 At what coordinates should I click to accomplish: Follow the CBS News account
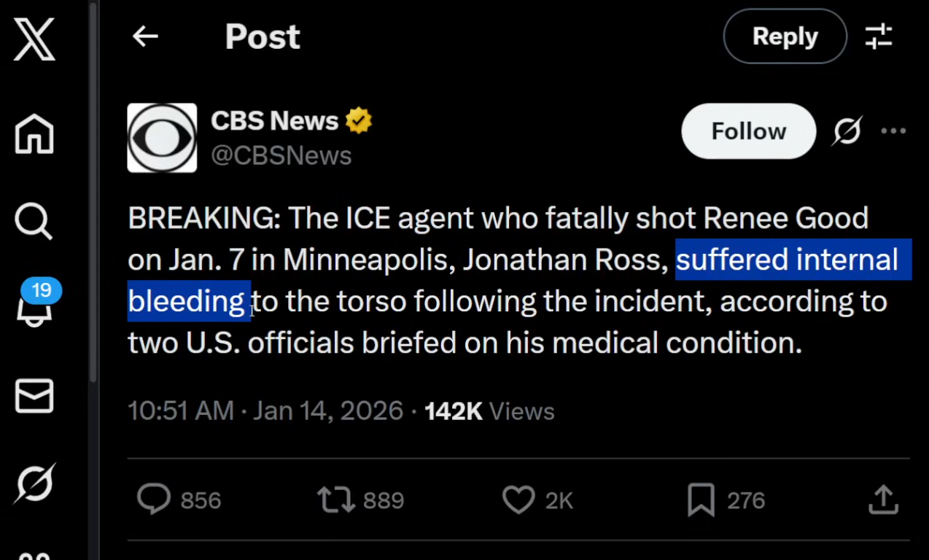click(748, 131)
